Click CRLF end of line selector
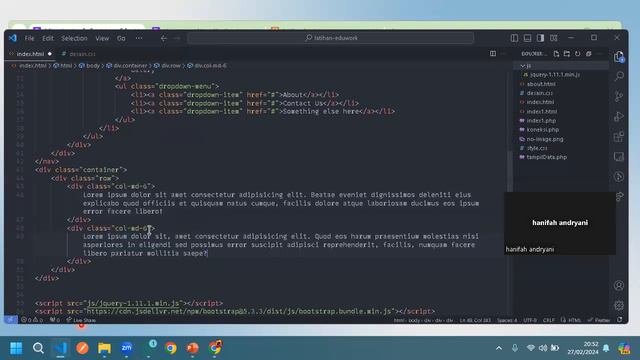Screen dimensions: 640x360 point(549,320)
